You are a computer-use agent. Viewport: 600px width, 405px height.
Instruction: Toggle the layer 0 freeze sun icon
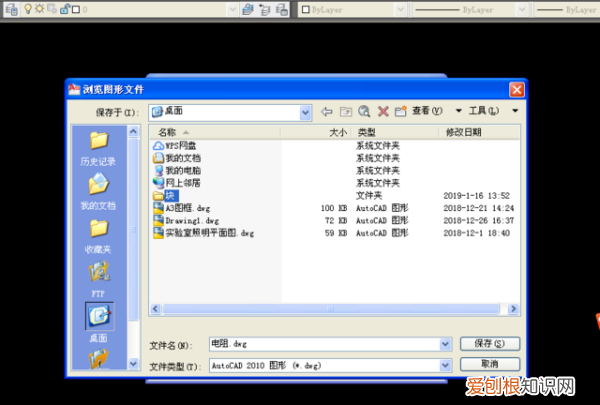(39, 8)
